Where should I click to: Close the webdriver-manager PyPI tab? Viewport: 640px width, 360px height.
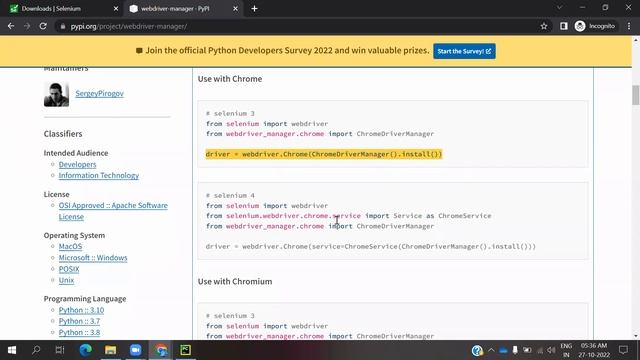(x=236, y=9)
